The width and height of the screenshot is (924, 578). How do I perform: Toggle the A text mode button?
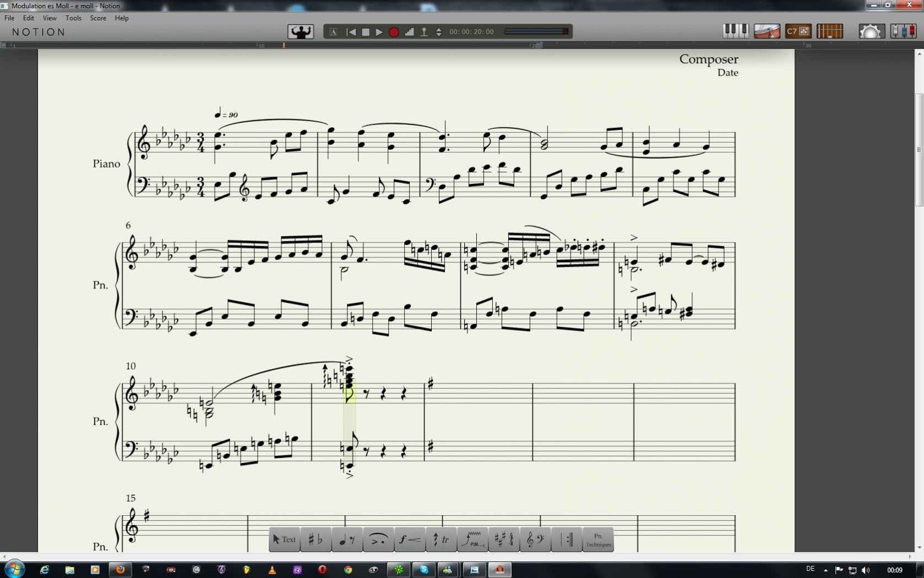pyautogui.click(x=334, y=32)
